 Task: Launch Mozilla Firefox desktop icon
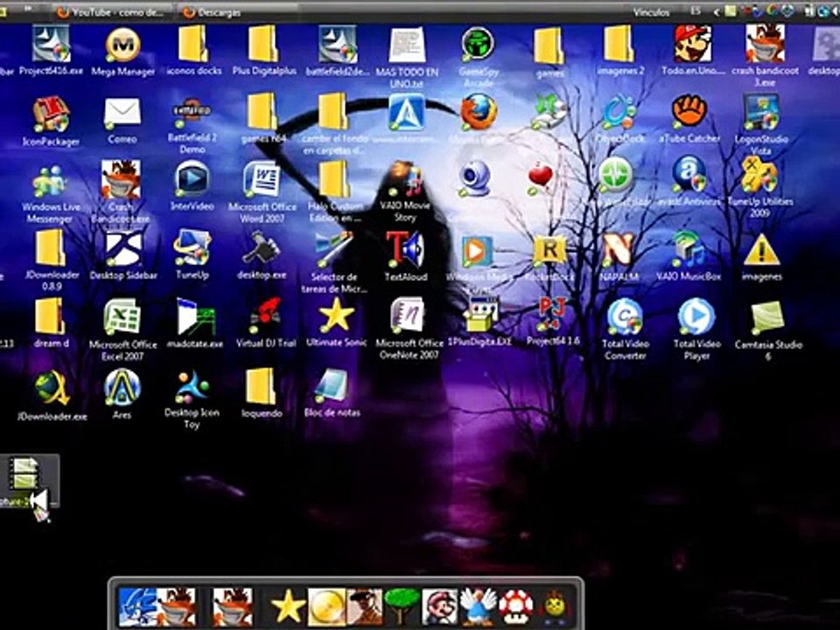pyautogui.click(x=479, y=112)
